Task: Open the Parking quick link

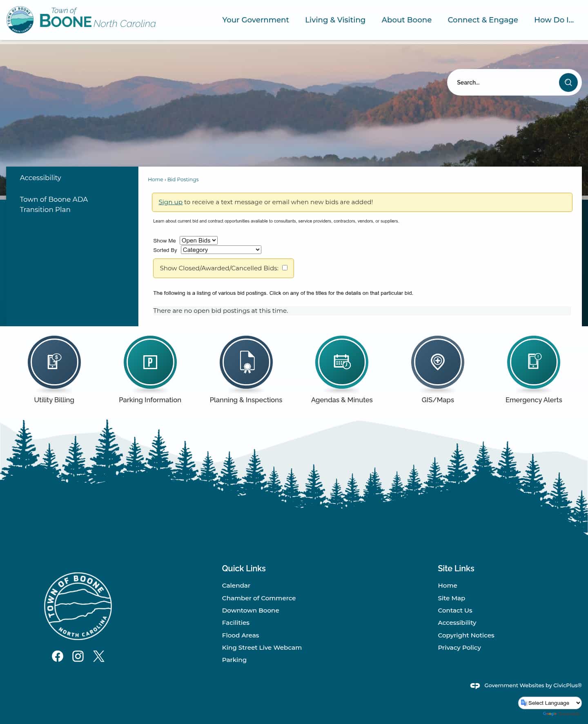Action: click(x=234, y=660)
